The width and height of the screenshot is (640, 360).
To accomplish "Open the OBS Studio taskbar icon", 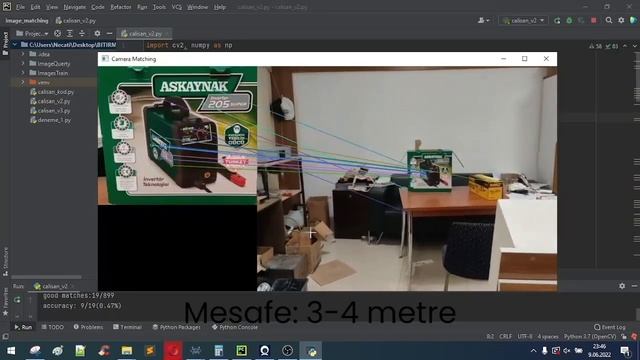I will click(287, 351).
